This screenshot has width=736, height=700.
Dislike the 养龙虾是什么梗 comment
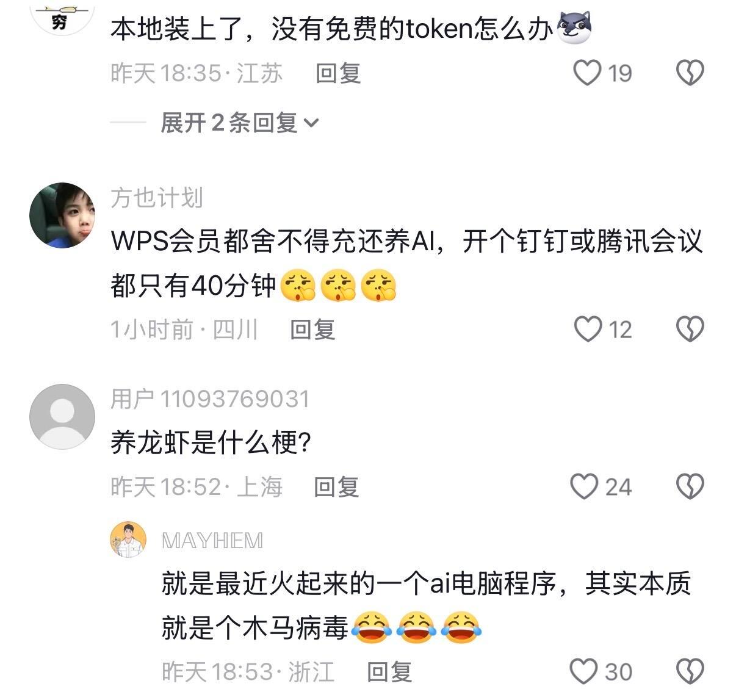[690, 486]
